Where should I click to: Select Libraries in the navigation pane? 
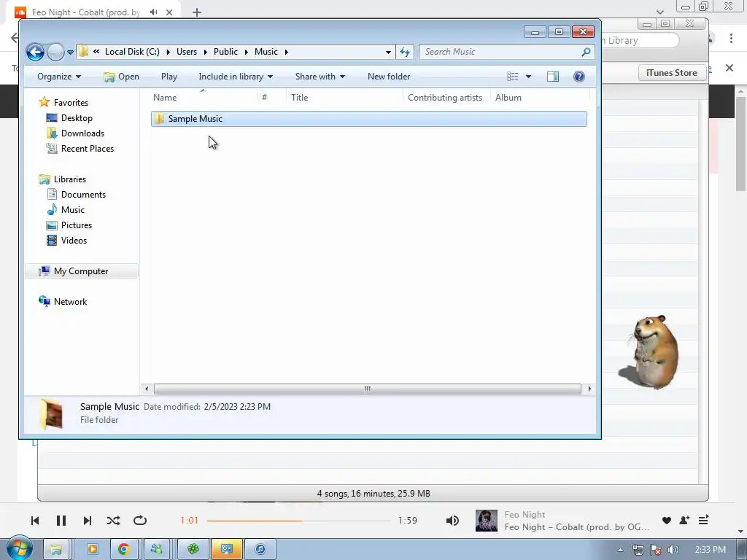pos(69,179)
